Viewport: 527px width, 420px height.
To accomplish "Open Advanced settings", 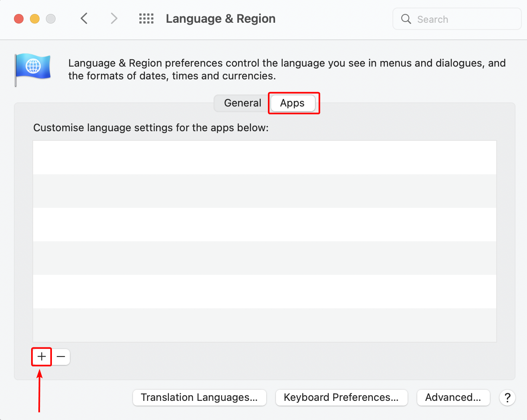I will pyautogui.click(x=453, y=398).
